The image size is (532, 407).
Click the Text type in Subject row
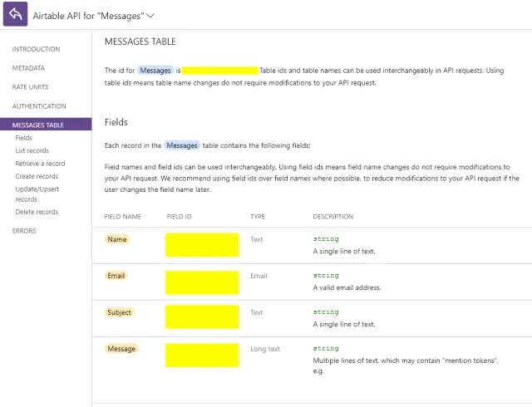click(257, 312)
